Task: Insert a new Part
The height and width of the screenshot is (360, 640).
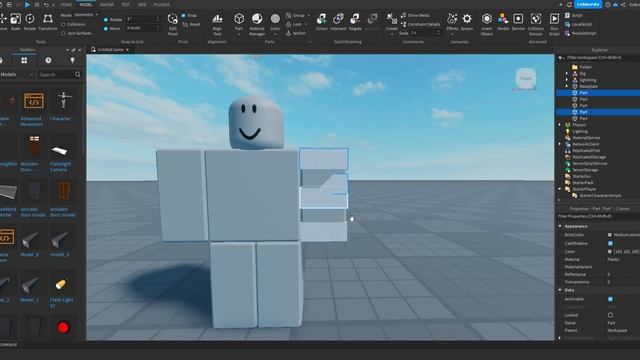Action: pyautogui.click(x=239, y=22)
